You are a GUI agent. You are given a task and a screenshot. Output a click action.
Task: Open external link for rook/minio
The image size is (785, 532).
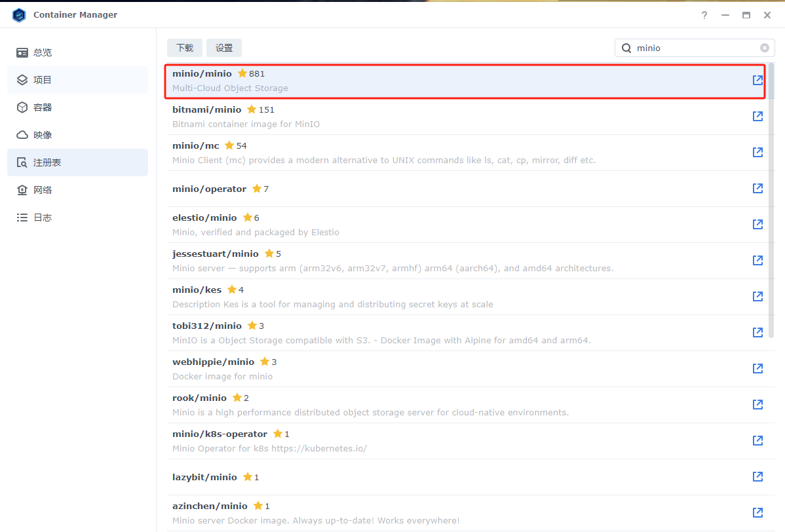(x=757, y=404)
